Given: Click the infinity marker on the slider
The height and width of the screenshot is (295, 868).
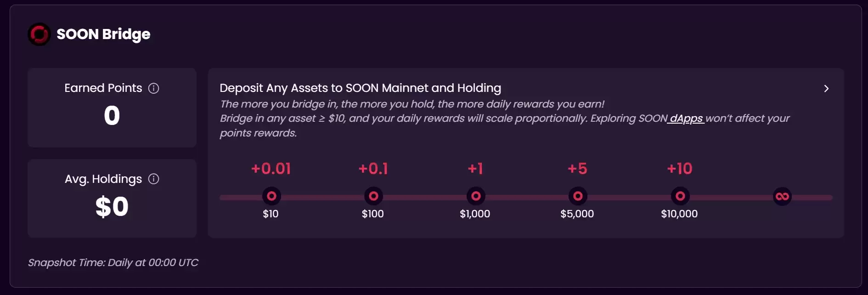Looking at the screenshot, I should coord(782,197).
